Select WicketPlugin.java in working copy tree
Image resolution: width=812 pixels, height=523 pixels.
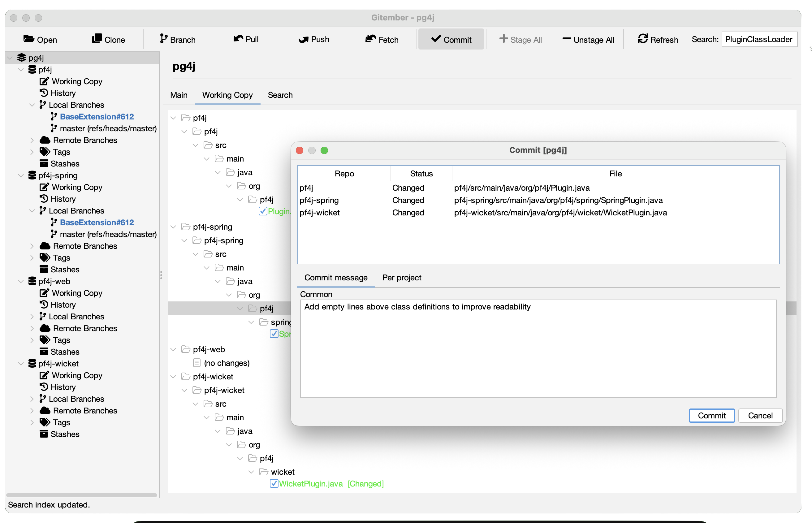(x=331, y=484)
